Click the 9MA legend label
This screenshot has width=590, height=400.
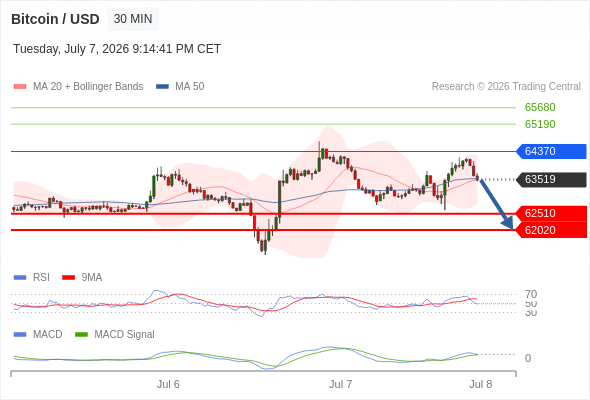92,278
